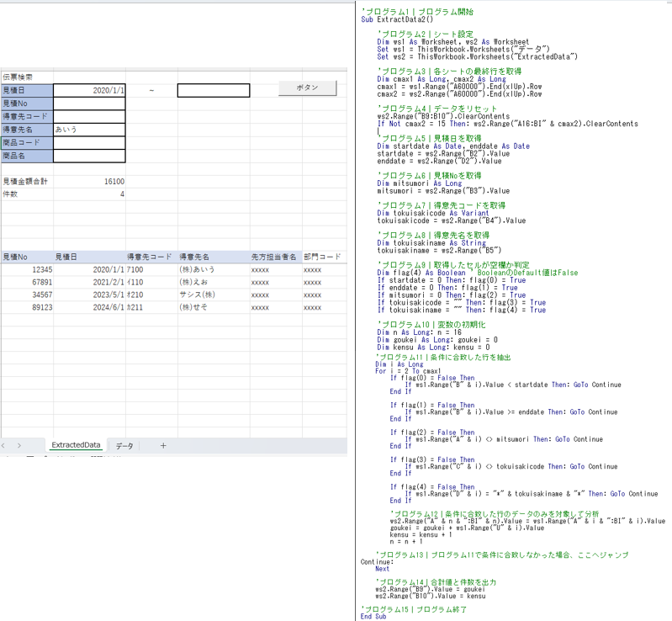
Task: Select the cell with 見積No 67891
Action: (27, 282)
